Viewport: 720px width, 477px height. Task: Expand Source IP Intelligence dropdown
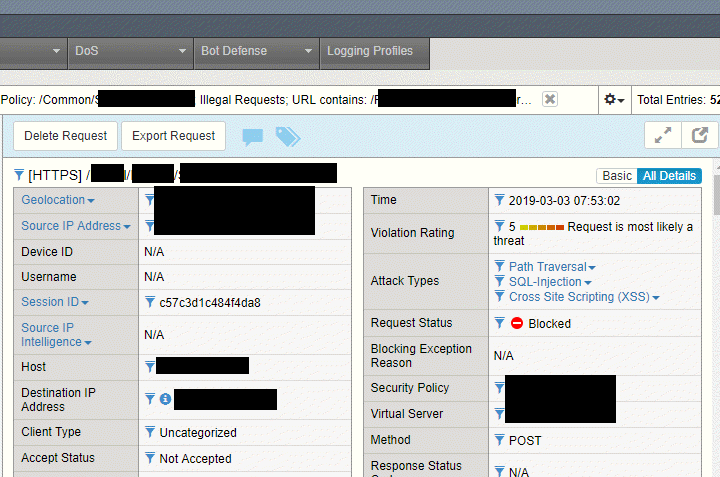coord(88,343)
